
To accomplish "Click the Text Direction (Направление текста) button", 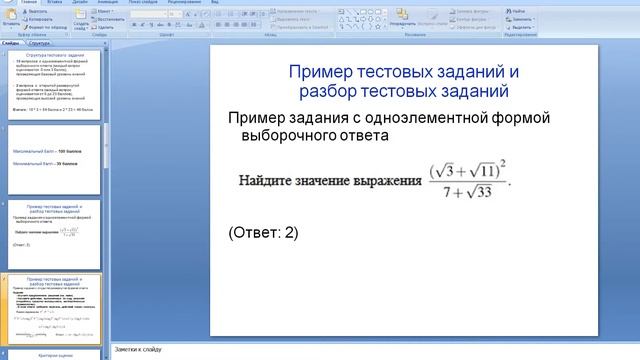I will 296,11.
